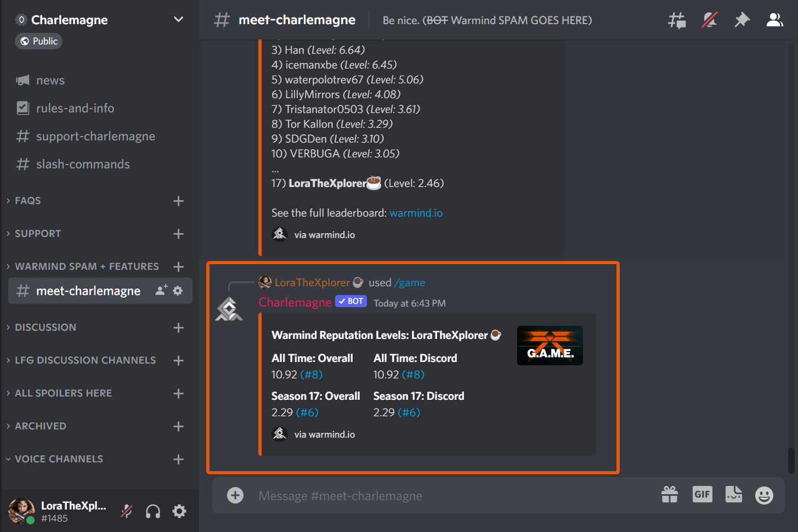Toggle headphones deafen
The width and height of the screenshot is (798, 532).
[x=153, y=512]
